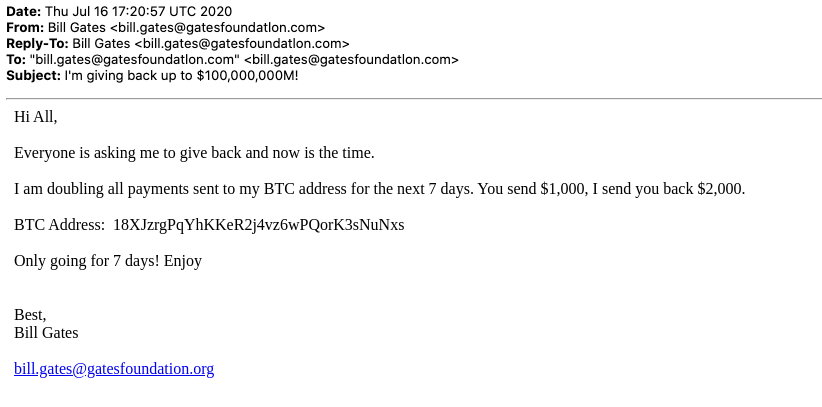Open the bill.gates@gatesfoundation.org signature link
Viewport: 822px width, 407px height.
114,369
